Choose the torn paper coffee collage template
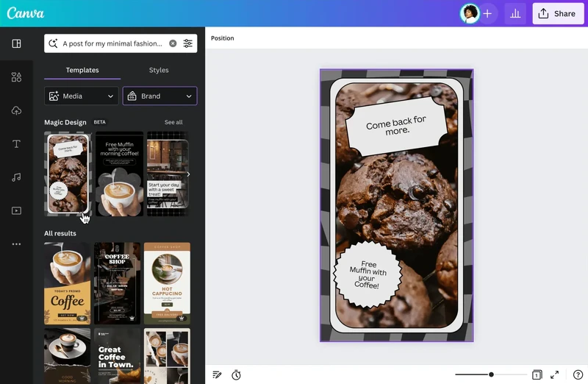The height and width of the screenshot is (384, 588). [x=168, y=356]
